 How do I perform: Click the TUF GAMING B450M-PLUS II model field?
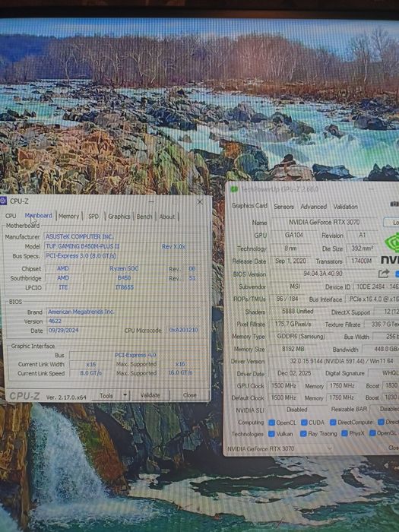click(x=95, y=246)
